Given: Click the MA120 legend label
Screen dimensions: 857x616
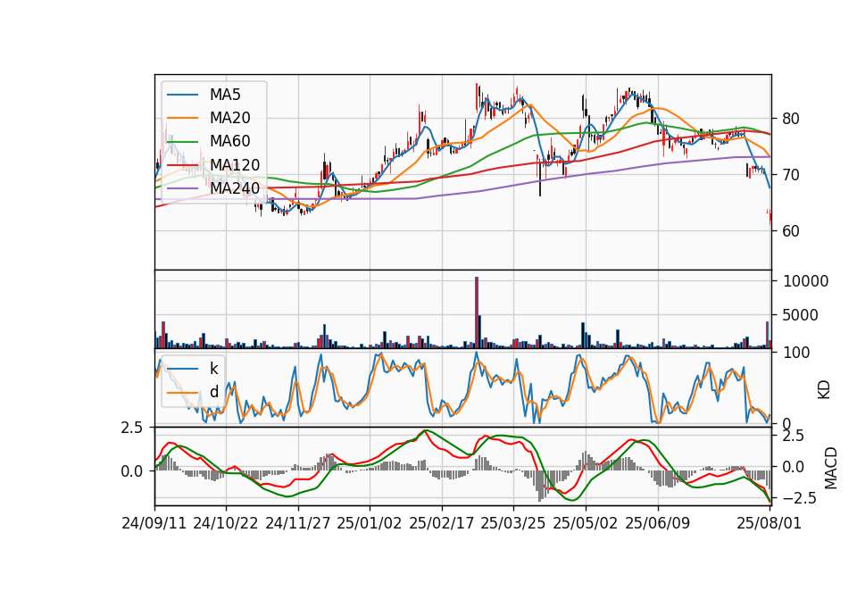Looking at the screenshot, I should click(x=235, y=164).
